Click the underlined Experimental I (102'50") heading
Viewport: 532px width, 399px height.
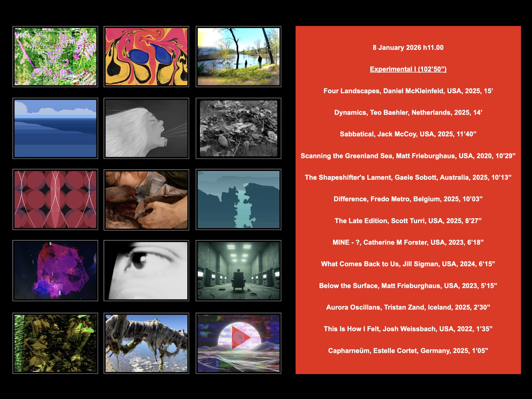point(408,69)
